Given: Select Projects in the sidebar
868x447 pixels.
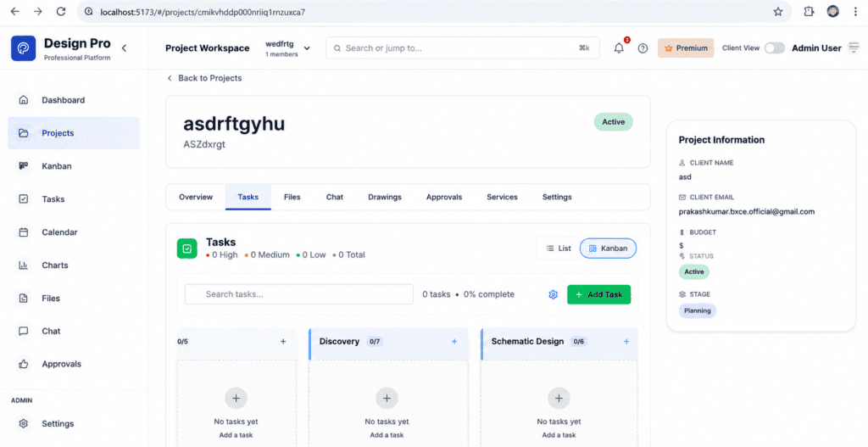Looking at the screenshot, I should [x=74, y=133].
